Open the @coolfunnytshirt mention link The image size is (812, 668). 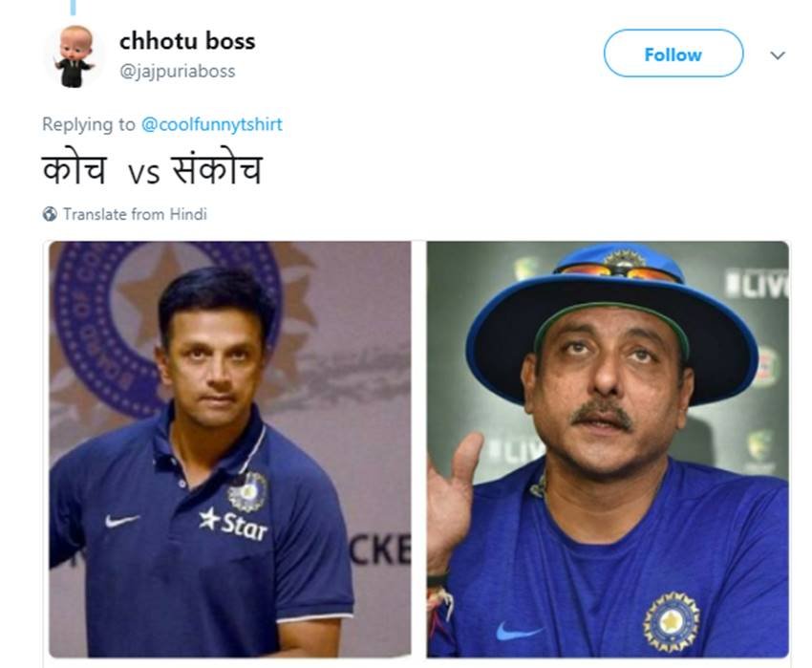212,124
